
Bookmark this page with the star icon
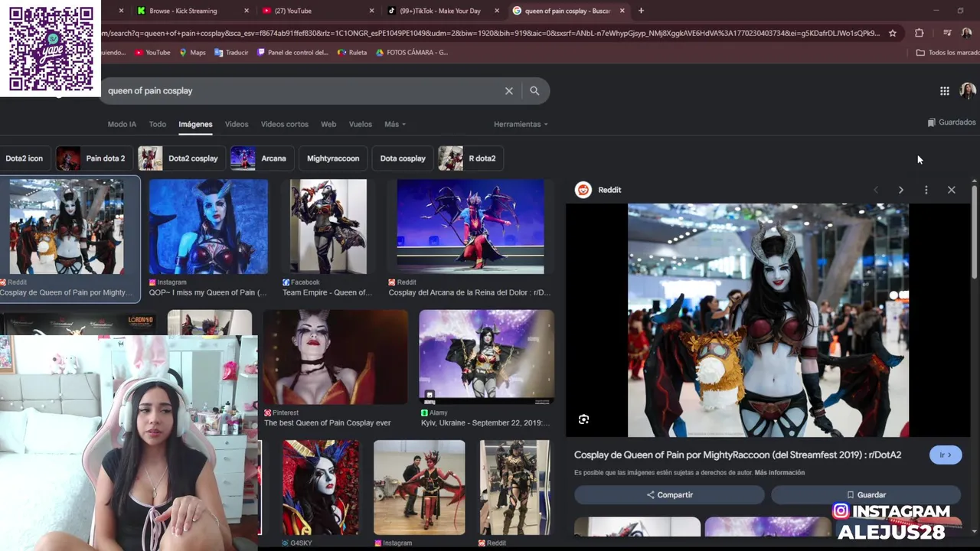892,33
